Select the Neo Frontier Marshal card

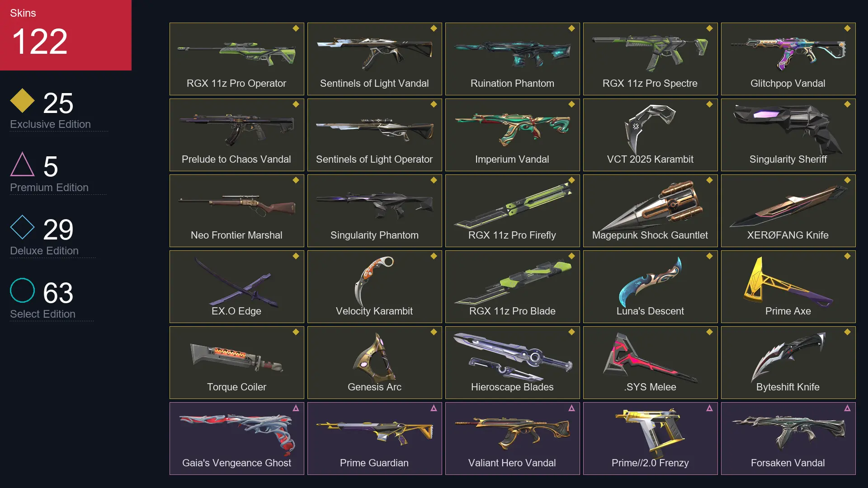236,211
